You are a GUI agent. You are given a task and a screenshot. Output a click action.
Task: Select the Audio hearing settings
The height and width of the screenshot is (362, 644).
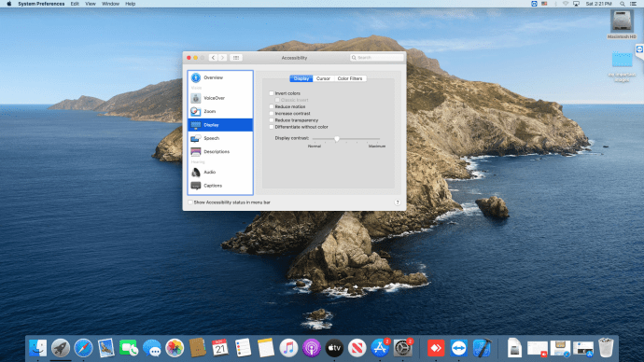pos(220,173)
